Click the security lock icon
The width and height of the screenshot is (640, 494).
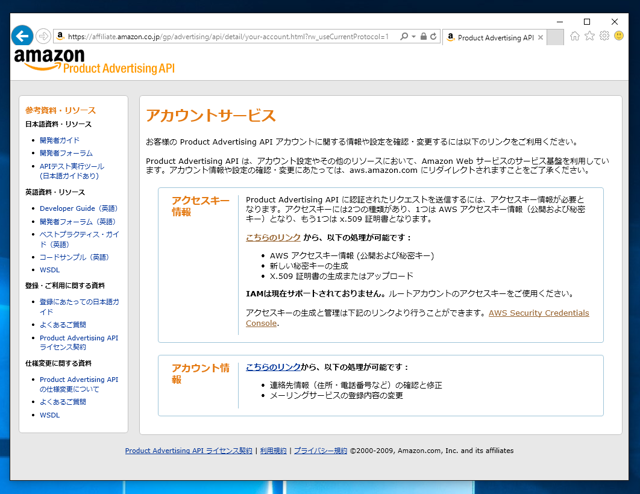pos(423,36)
